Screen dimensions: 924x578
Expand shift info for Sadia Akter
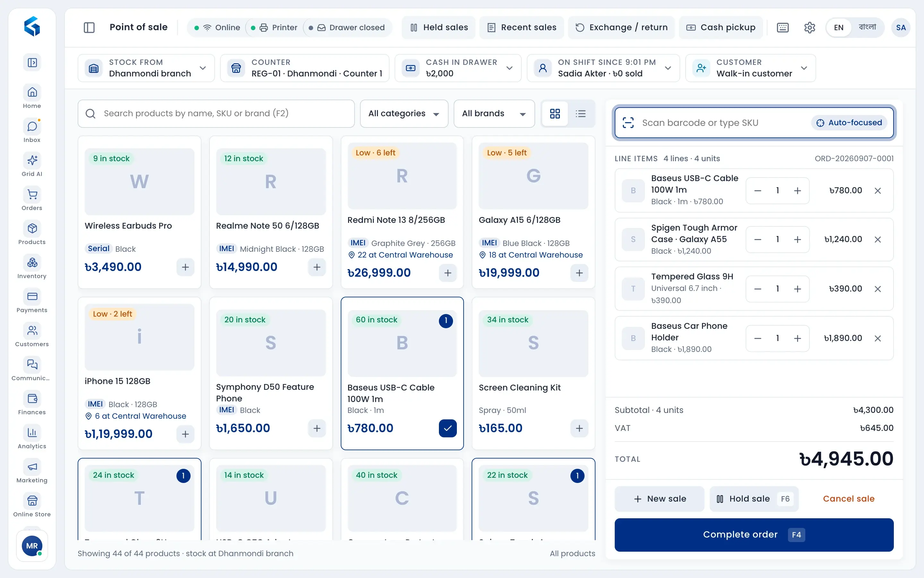603,68
